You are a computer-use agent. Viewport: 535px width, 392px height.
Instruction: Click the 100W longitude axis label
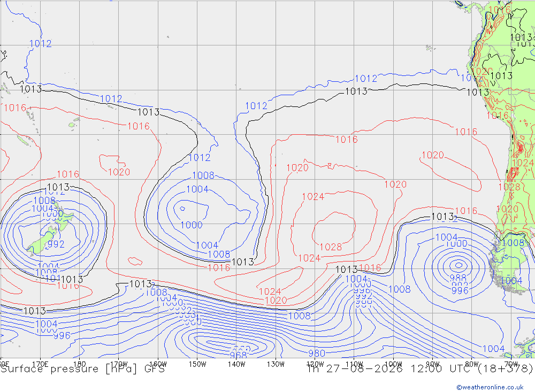pyautogui.click(x=393, y=364)
